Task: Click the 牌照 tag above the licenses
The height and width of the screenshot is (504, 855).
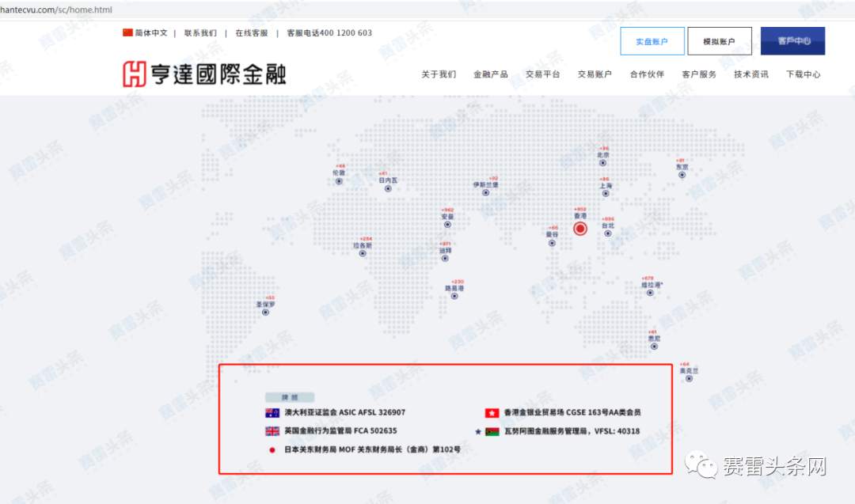Action: 290,397
